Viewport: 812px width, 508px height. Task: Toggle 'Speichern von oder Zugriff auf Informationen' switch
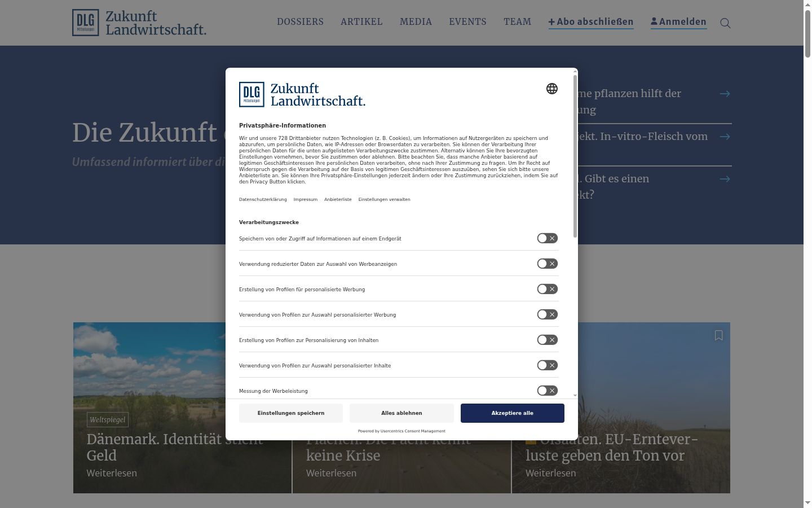548,238
